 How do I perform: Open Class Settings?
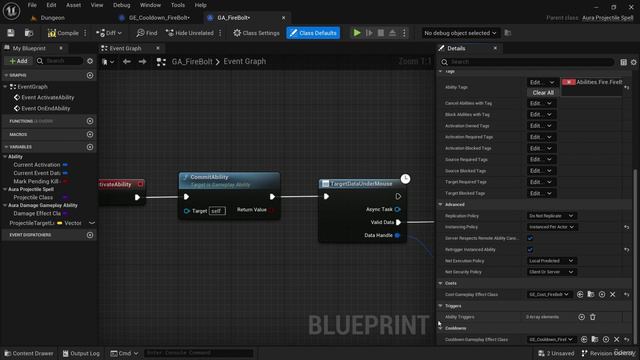[x=256, y=33]
